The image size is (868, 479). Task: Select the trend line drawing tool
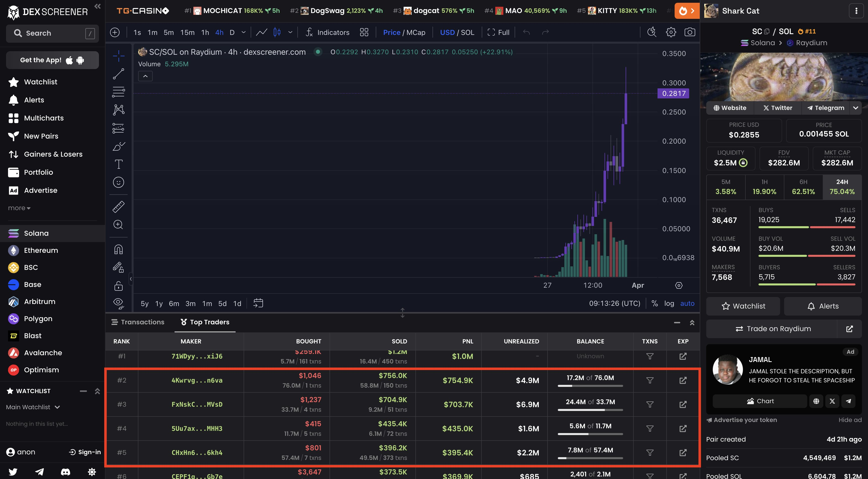pyautogui.click(x=118, y=74)
